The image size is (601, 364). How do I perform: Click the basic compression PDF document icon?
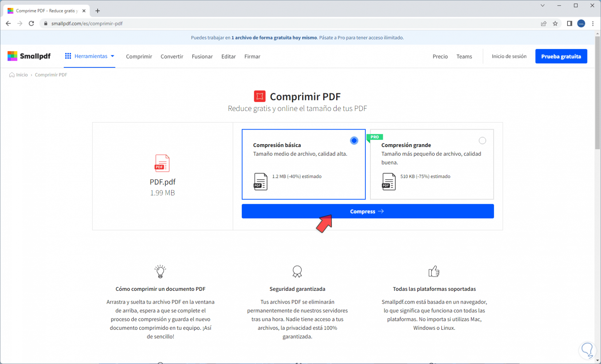click(260, 181)
